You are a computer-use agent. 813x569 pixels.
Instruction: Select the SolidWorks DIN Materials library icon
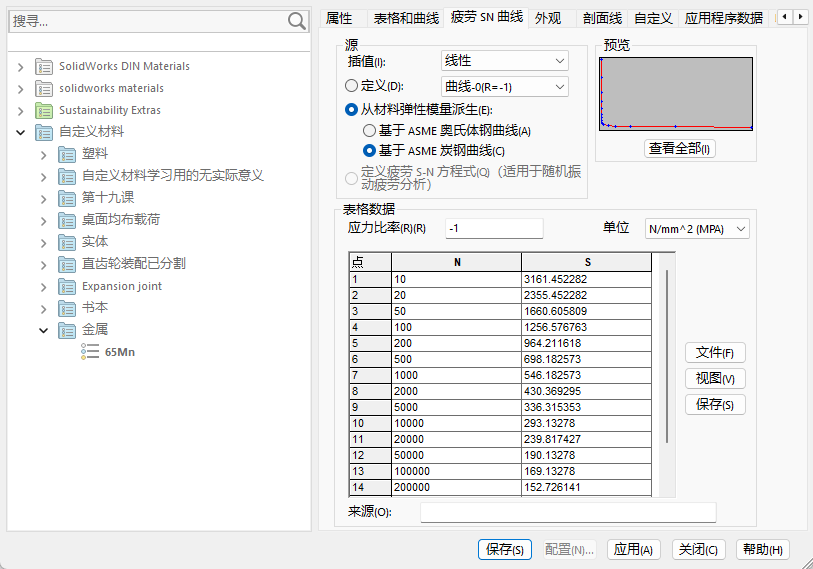(x=44, y=66)
